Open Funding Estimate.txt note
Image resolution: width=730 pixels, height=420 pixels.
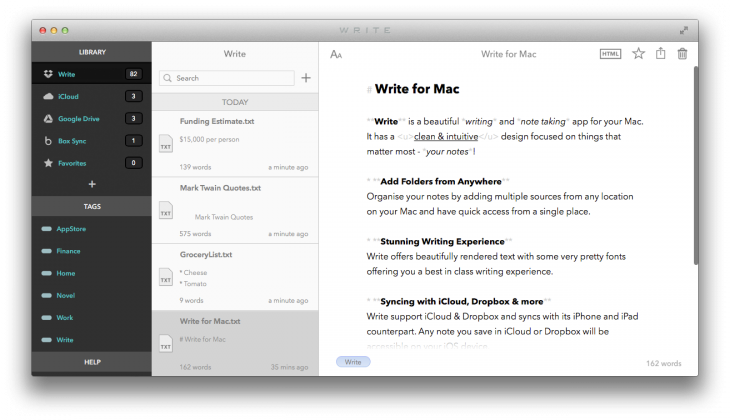[235, 143]
